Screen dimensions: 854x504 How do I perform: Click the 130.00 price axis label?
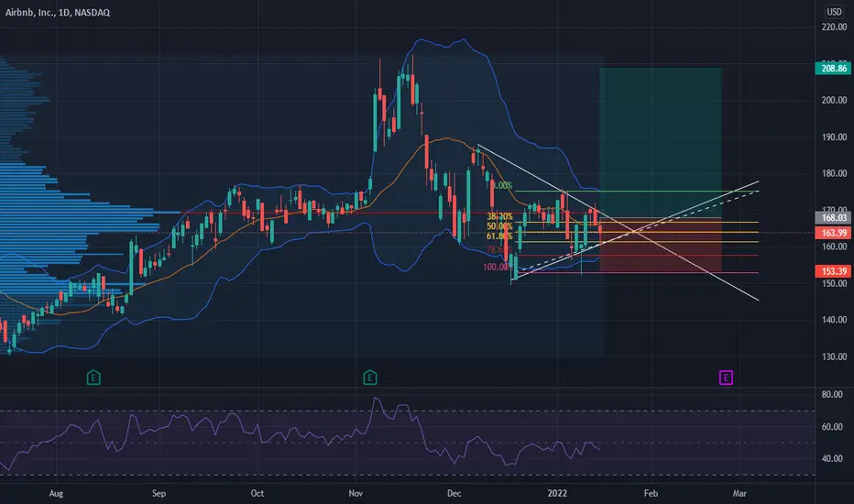pyautogui.click(x=834, y=356)
